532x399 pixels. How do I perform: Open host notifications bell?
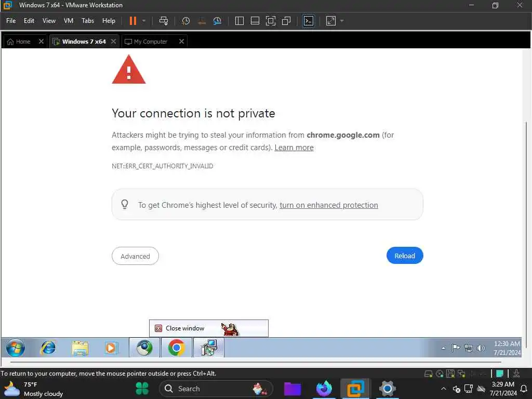pos(524,389)
